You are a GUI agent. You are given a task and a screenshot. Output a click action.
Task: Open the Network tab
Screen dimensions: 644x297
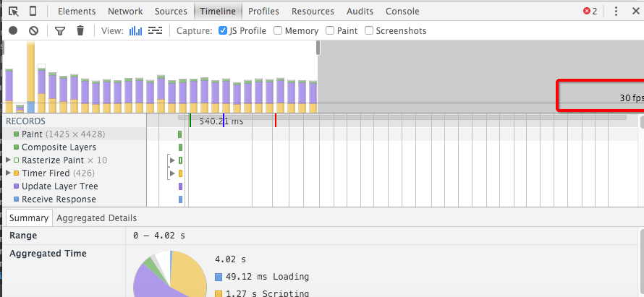(125, 12)
